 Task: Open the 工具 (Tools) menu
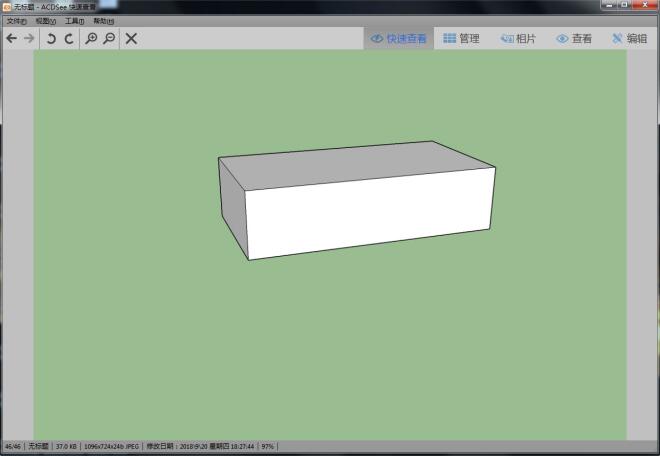(74, 21)
